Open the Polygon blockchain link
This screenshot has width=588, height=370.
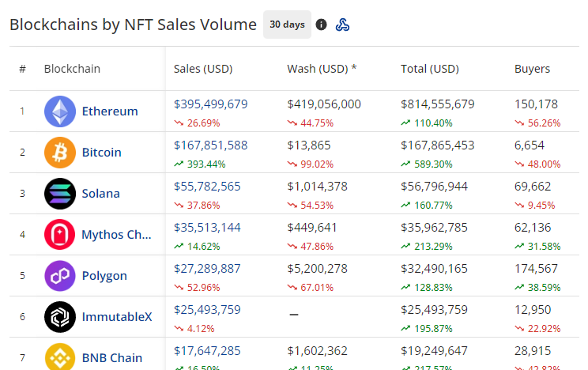coord(104,276)
